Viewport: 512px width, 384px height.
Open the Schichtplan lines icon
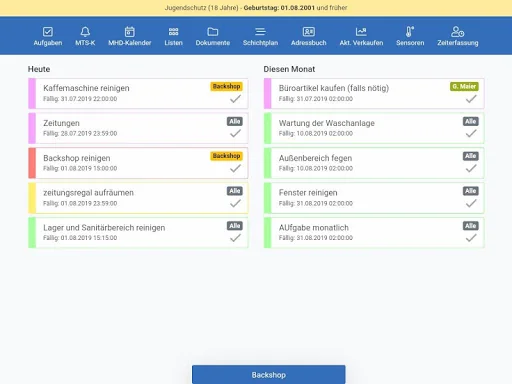(x=260, y=32)
